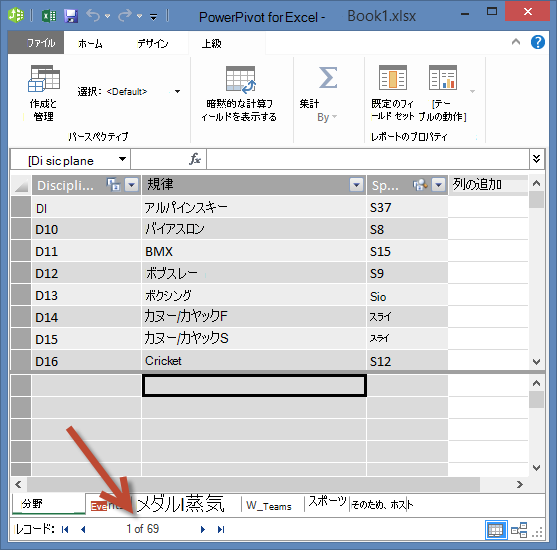Click the PowerPivot app icon in title bar
This screenshot has width=557, height=550.
click(16, 16)
